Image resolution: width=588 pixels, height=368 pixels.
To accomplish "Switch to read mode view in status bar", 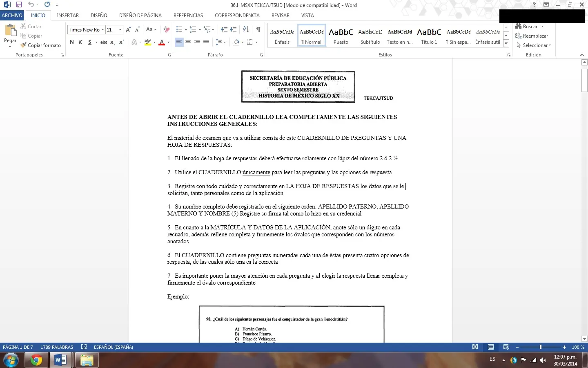I will coord(475,347).
